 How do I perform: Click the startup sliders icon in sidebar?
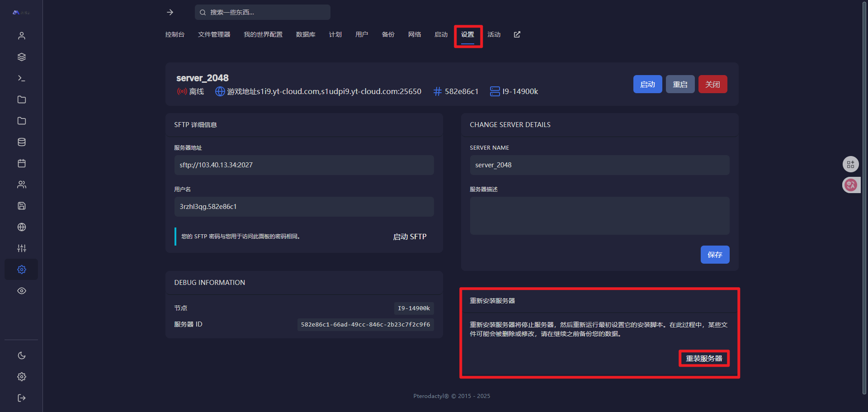point(21,248)
